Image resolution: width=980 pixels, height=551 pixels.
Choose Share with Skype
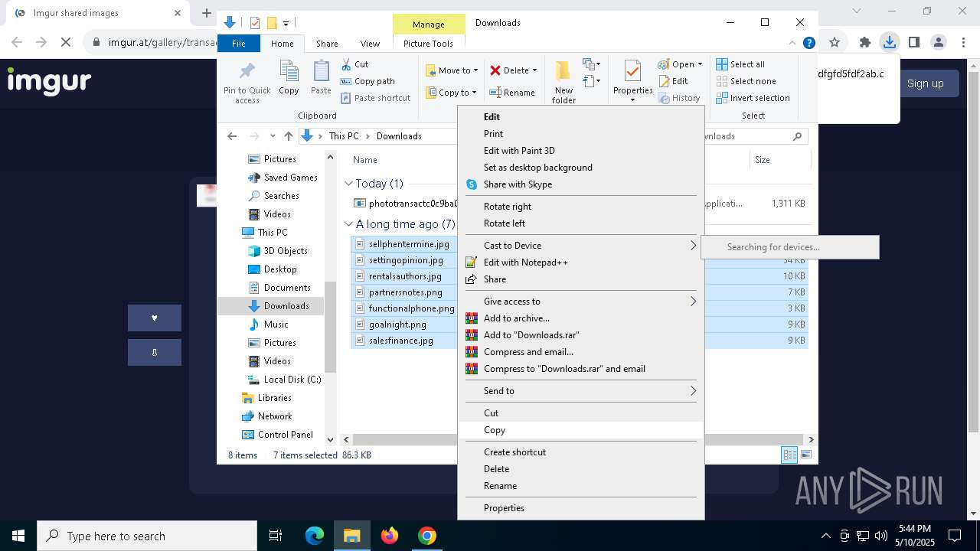(x=580, y=184)
